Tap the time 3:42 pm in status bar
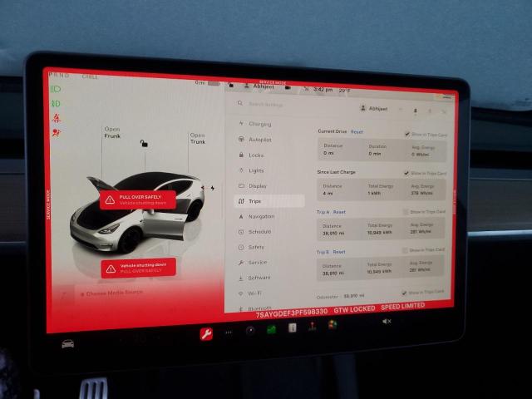This screenshot has height=399, width=532. 323,90
